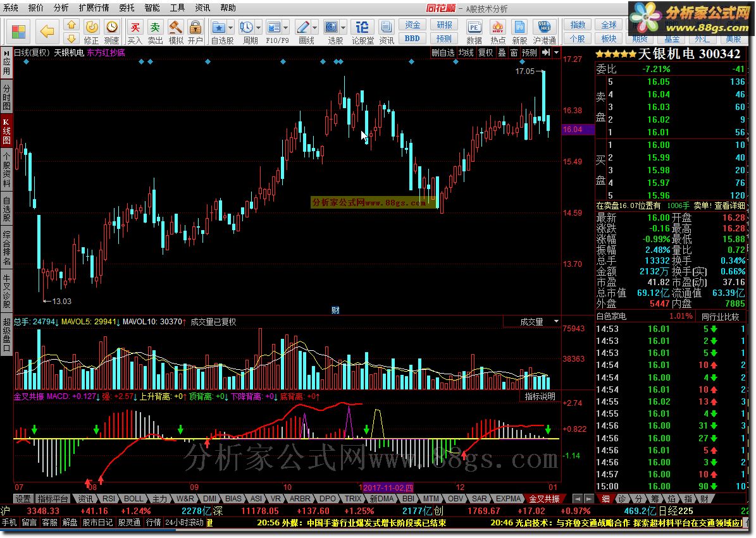Open 开户 account lock icon
The width and height of the screenshot is (756, 538).
click(195, 32)
